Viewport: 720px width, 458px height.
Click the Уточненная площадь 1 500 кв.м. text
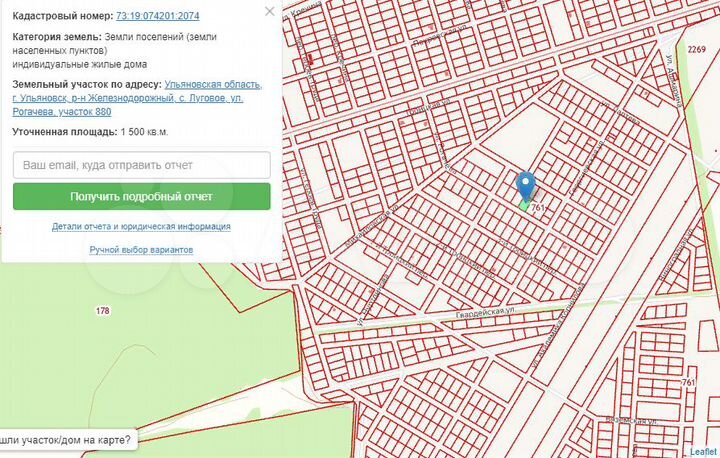pos(90,132)
